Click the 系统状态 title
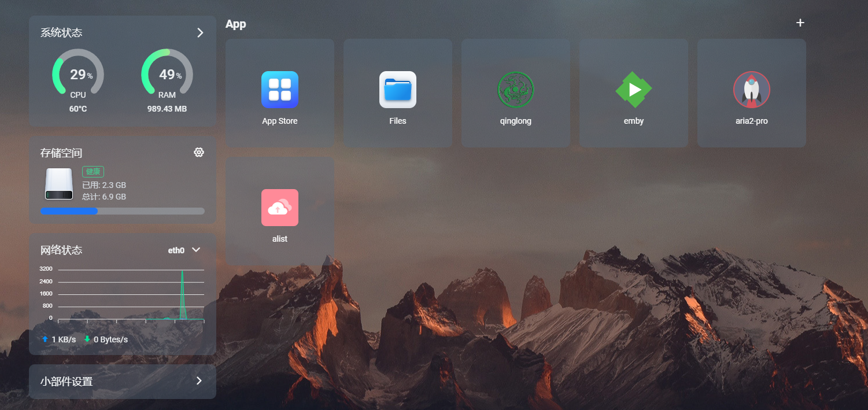 point(61,33)
